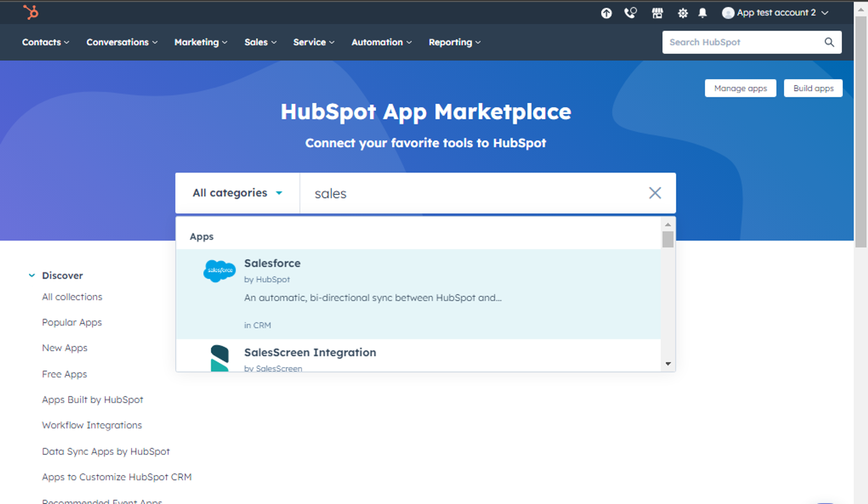
Task: Open the All categories dropdown
Action: pos(237,193)
